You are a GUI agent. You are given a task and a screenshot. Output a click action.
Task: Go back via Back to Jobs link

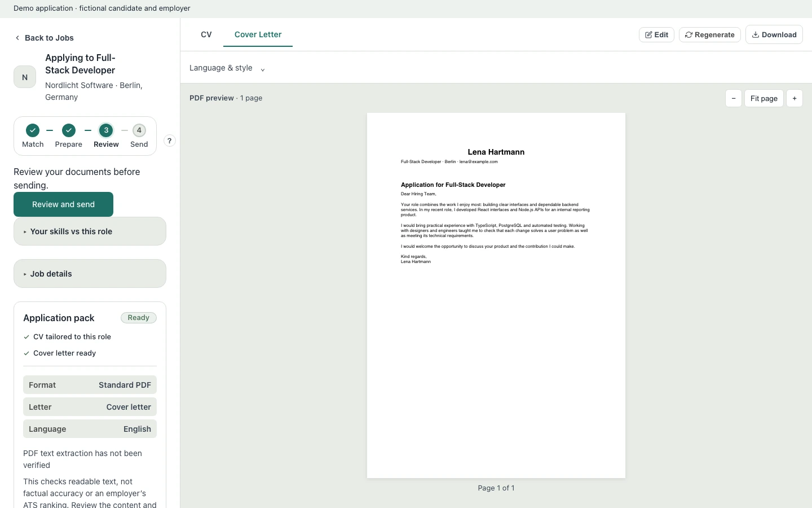[x=44, y=38]
